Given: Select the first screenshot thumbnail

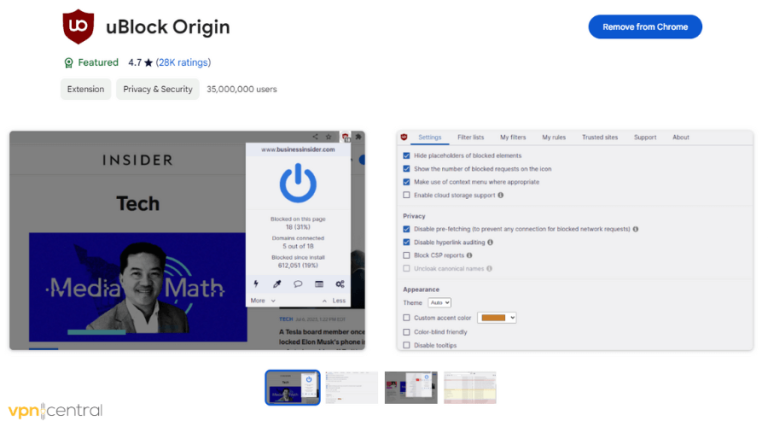Looking at the screenshot, I should point(292,388).
